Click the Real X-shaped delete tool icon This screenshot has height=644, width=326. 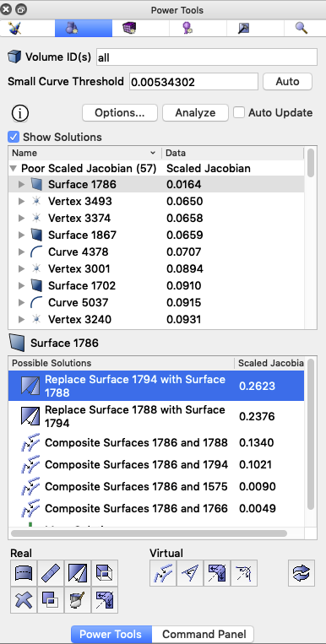(x=24, y=600)
